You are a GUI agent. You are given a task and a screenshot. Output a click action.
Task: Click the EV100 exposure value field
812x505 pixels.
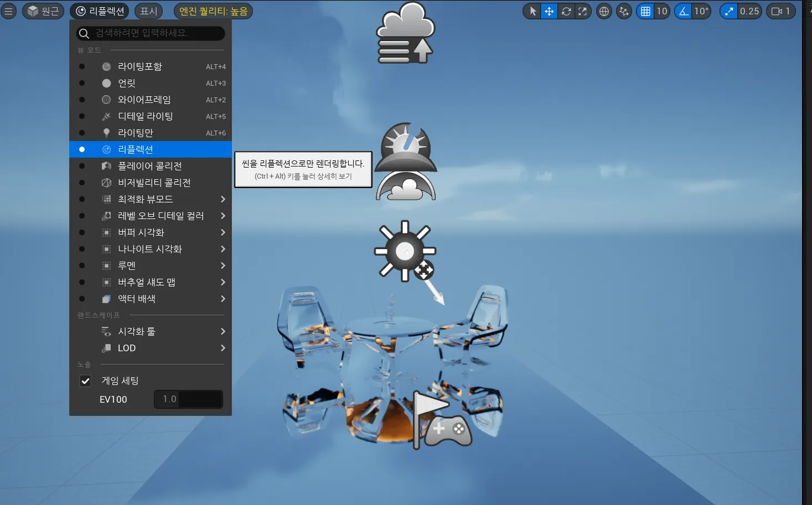(188, 399)
